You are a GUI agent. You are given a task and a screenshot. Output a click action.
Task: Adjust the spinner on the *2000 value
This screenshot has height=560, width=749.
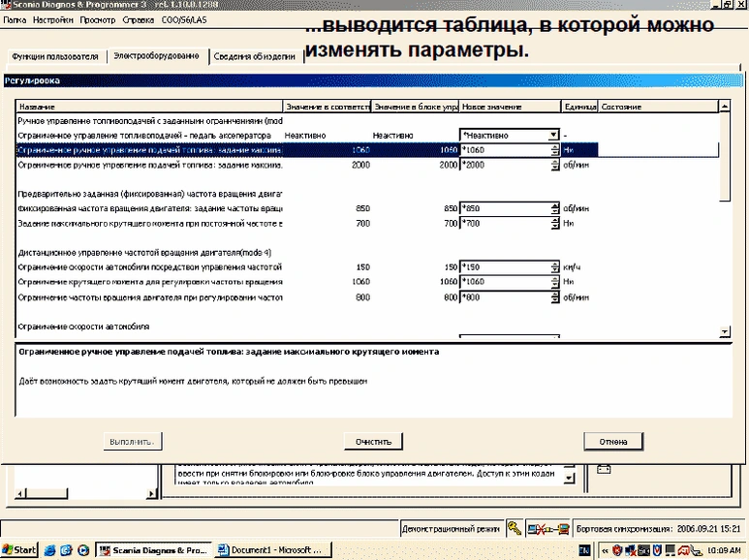555,165
